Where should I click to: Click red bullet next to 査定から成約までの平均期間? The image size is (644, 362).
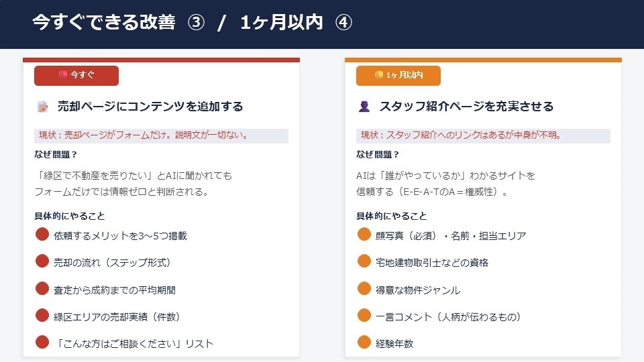pyautogui.click(x=42, y=288)
